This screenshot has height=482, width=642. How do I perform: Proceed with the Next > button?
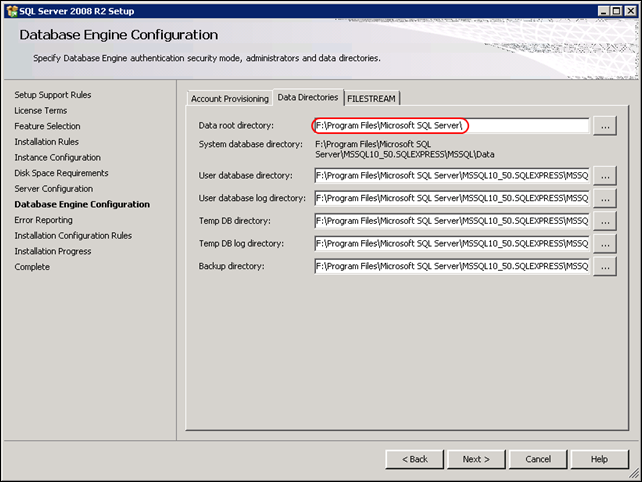476,459
